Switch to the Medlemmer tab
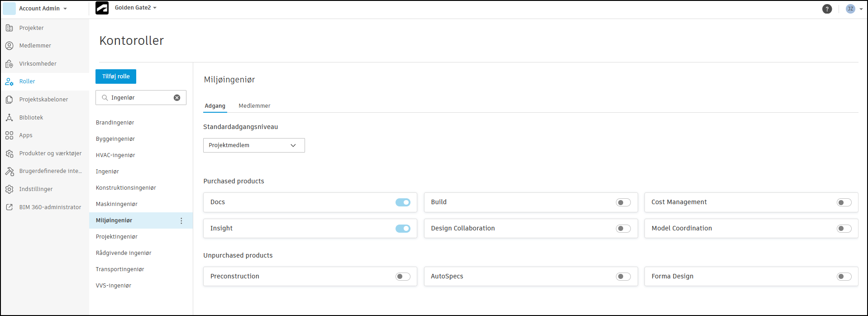Viewport: 868px width, 316px height. (254, 106)
